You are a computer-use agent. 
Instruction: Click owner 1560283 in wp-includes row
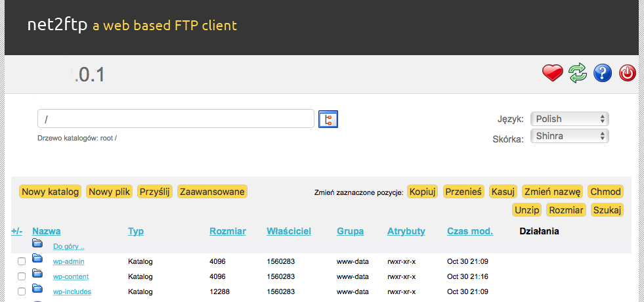pos(280,291)
